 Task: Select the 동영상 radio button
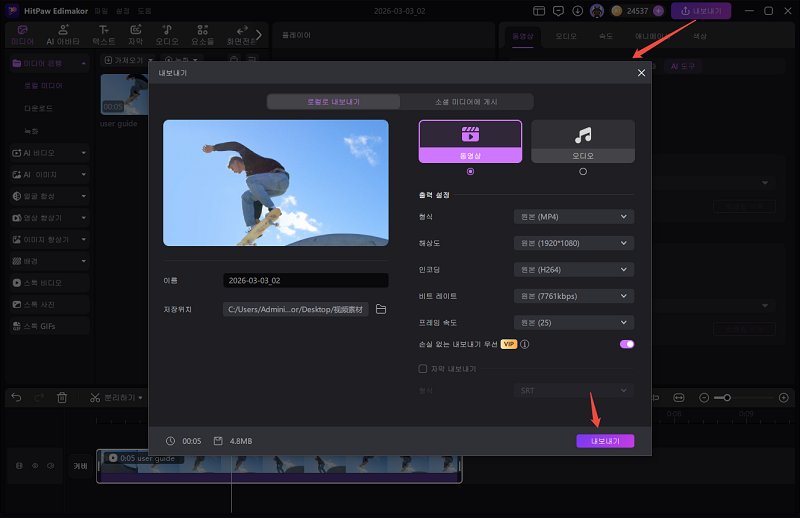(470, 171)
